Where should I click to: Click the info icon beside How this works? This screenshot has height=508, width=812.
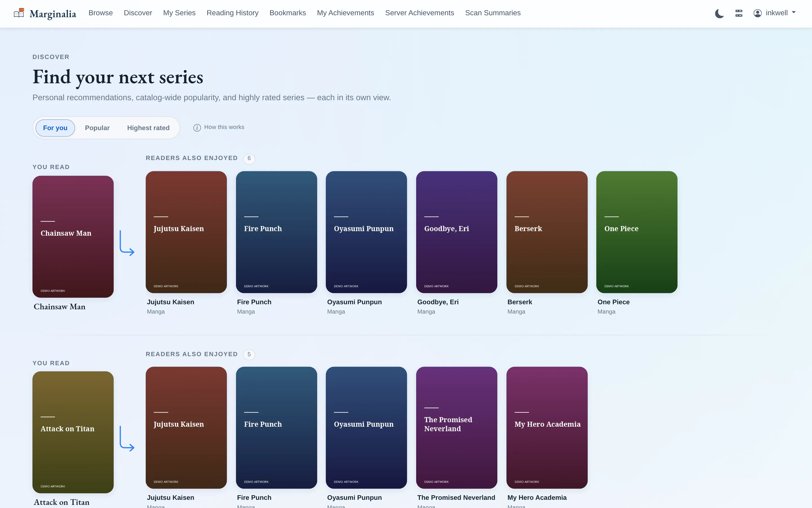point(197,128)
